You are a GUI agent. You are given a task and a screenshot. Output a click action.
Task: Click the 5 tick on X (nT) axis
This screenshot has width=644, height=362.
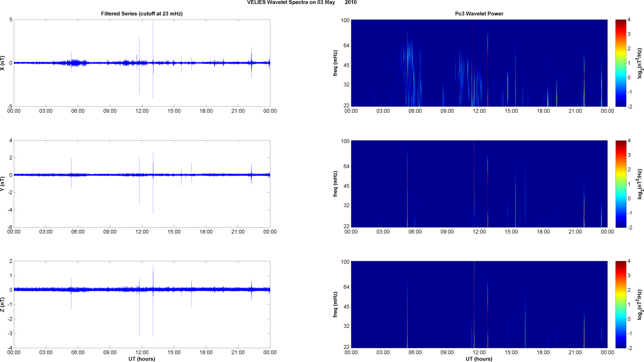click(11, 20)
